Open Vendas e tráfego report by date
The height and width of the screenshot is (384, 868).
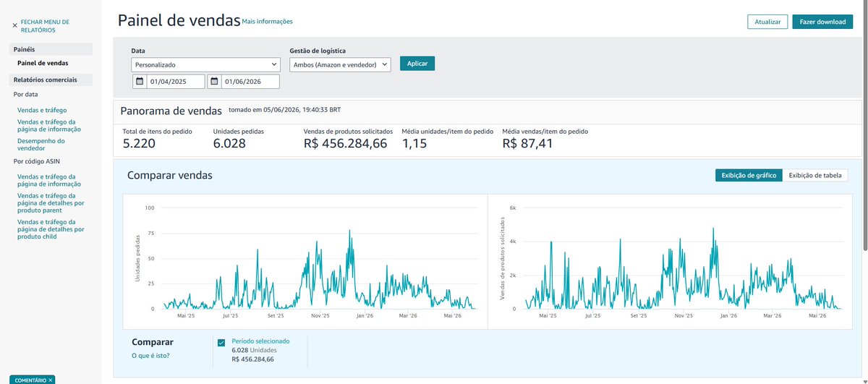(42, 110)
